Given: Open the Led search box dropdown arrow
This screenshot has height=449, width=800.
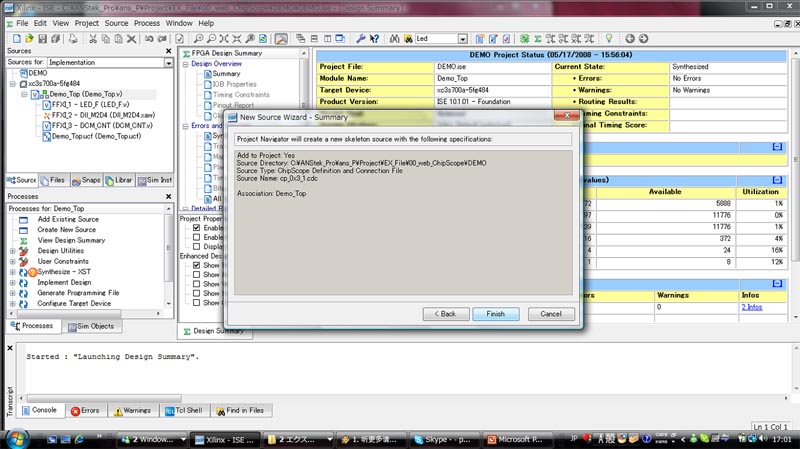Looking at the screenshot, I should click(x=462, y=39).
